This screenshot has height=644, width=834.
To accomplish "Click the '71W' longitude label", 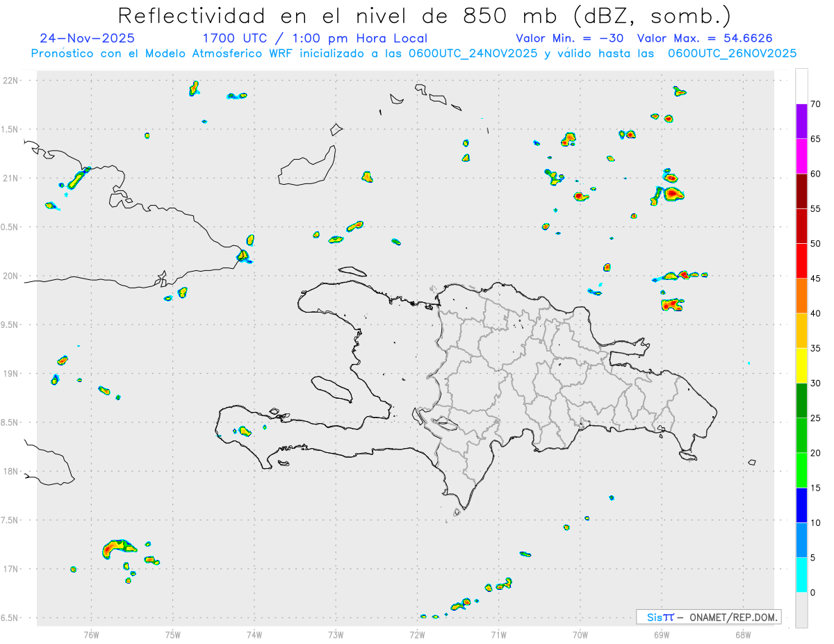I will click(498, 634).
